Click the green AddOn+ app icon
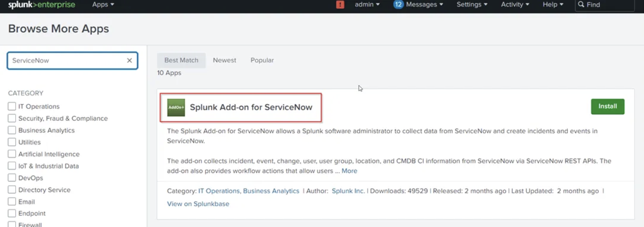Screen dimensions: 644x227 tap(176, 107)
